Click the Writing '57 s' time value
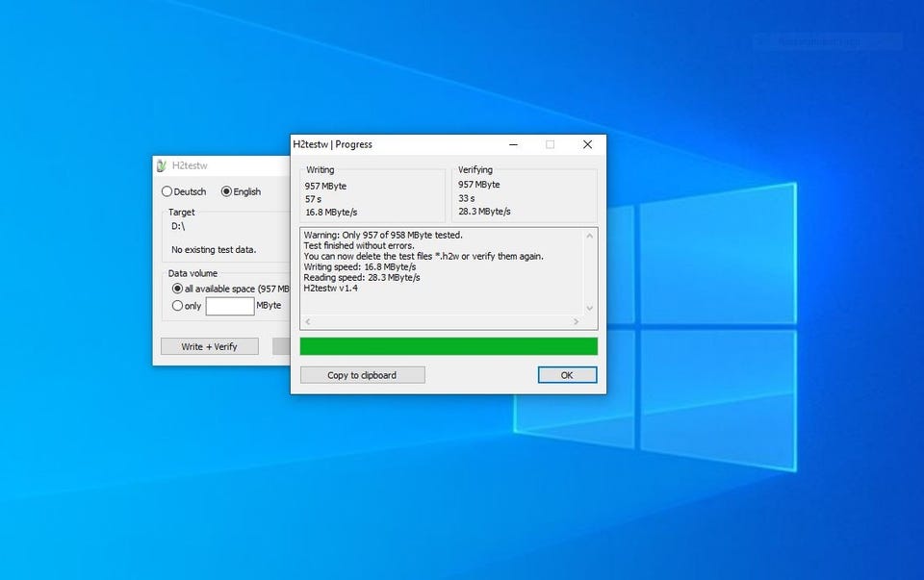 click(313, 199)
